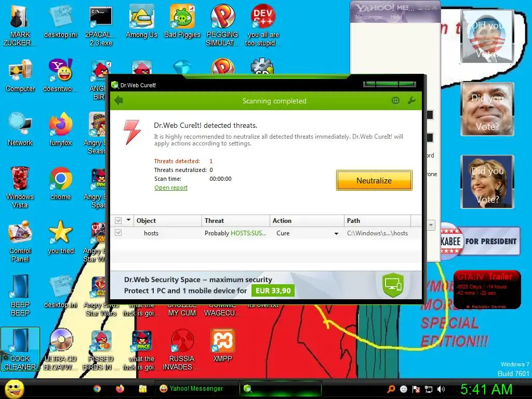532x399 pixels.
Task: Open the Cure action dropdown
Action: [x=336, y=233]
